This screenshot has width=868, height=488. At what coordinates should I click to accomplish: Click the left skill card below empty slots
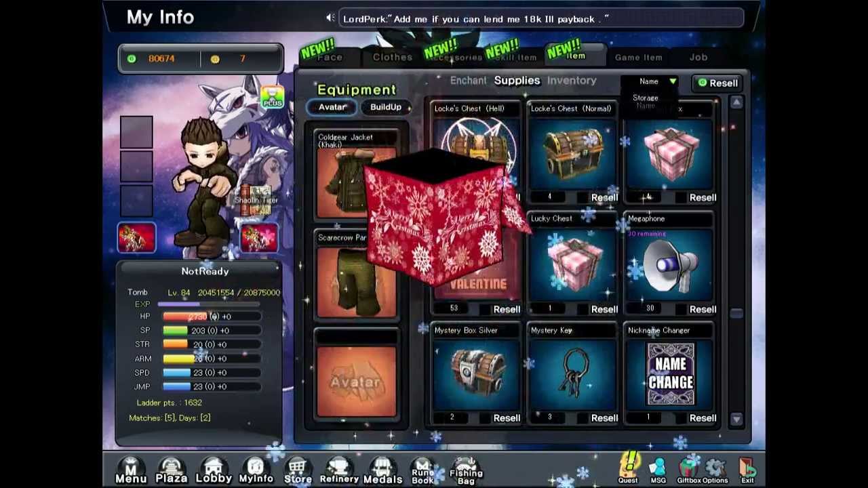point(136,238)
